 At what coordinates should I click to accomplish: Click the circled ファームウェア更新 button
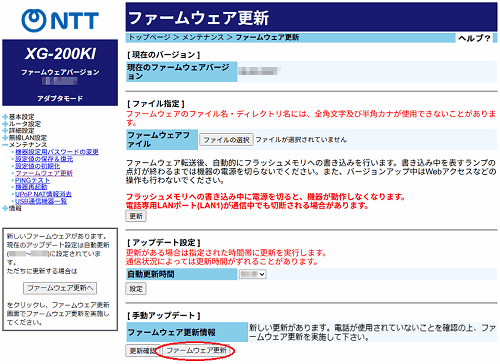point(196,351)
